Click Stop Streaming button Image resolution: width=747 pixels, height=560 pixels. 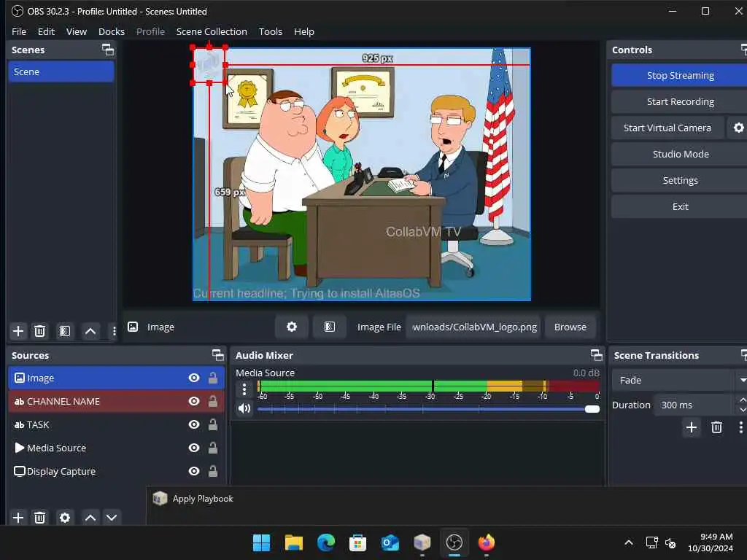680,75
